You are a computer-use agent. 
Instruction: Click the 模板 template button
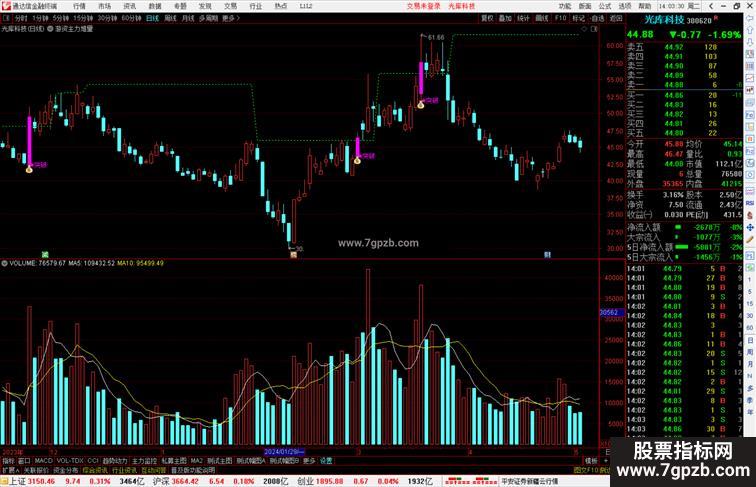591,461
